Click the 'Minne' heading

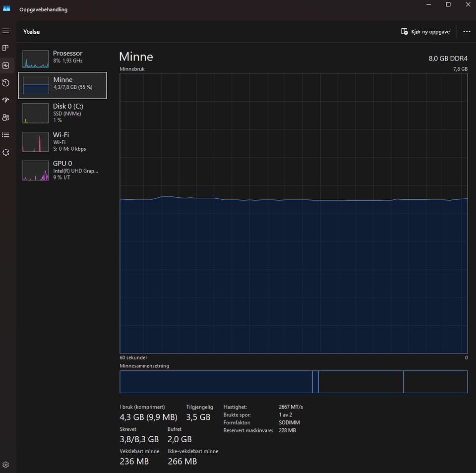pyautogui.click(x=136, y=57)
